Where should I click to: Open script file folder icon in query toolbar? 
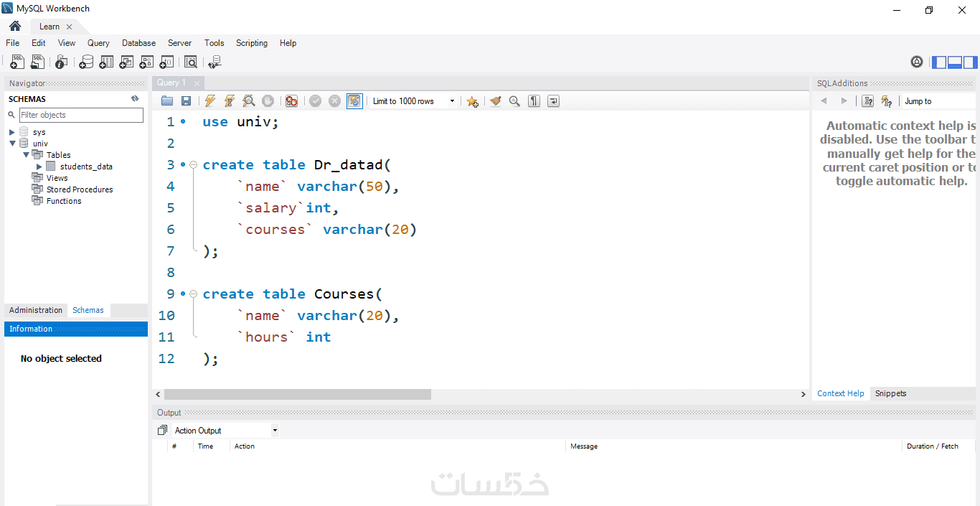point(167,101)
